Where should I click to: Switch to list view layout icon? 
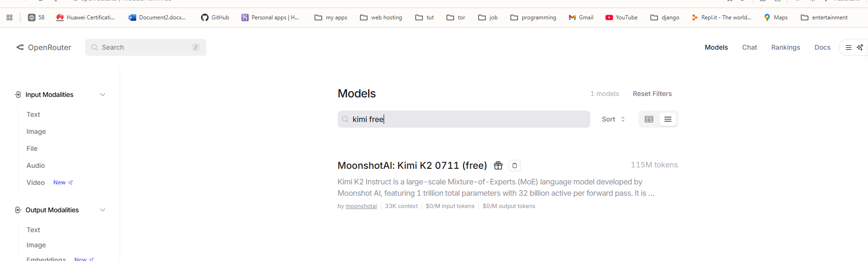668,119
